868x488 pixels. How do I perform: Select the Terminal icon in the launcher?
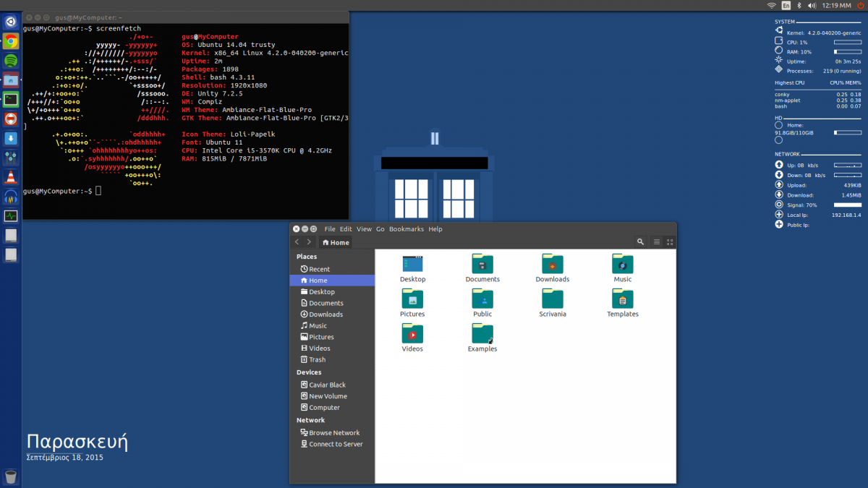11,100
